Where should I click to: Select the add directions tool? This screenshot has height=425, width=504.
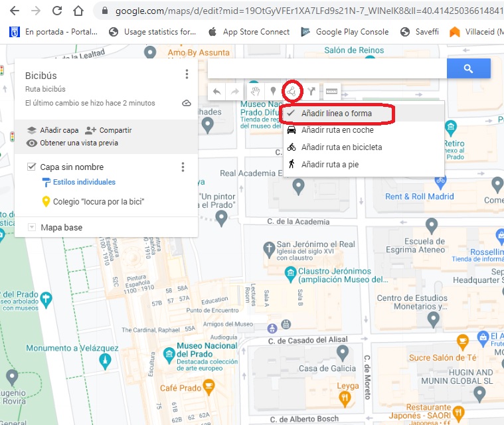click(311, 92)
